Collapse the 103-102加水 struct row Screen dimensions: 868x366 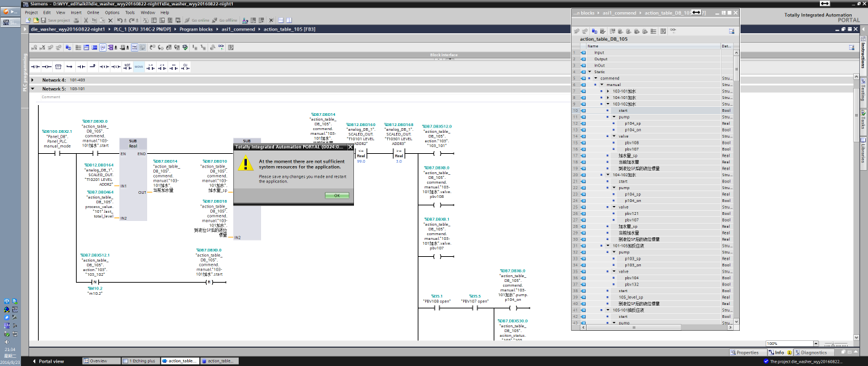click(x=608, y=104)
